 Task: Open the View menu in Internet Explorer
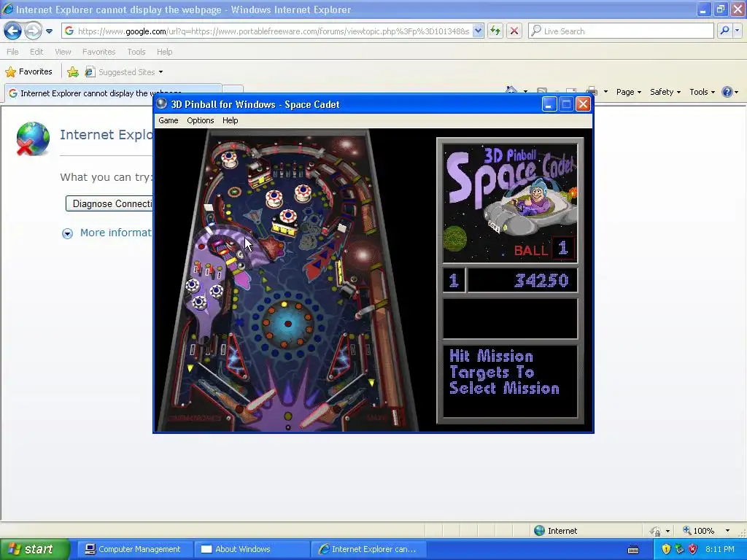point(63,52)
